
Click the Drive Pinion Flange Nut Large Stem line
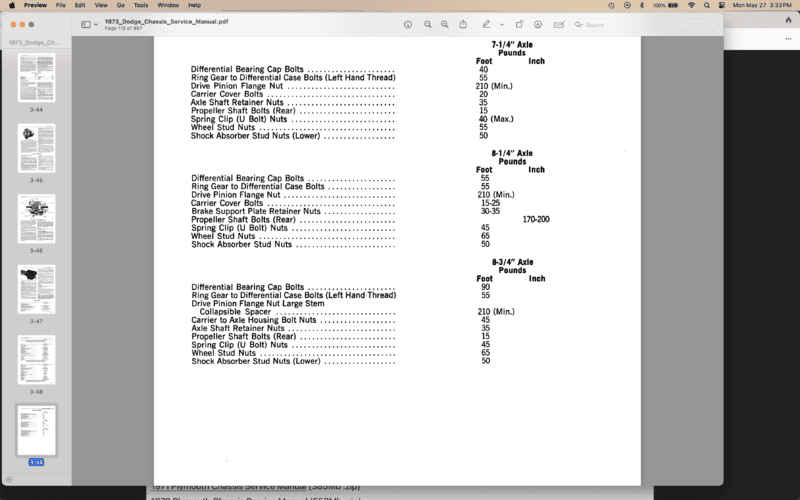click(258, 304)
